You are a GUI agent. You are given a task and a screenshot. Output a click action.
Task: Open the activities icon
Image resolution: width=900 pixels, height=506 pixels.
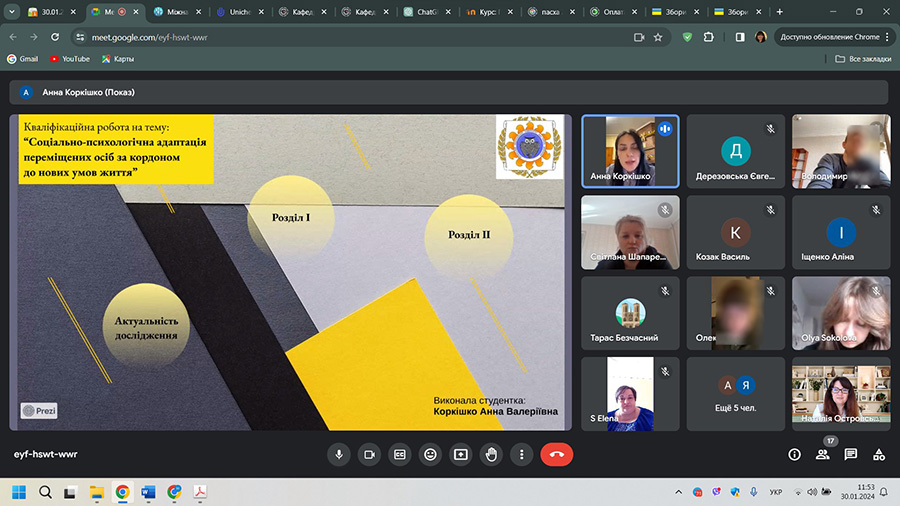click(x=879, y=454)
